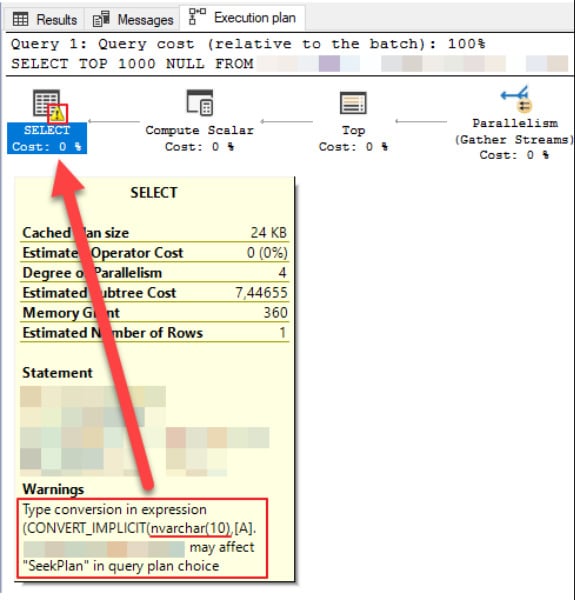
Task: Click the Top Cost: 0 % label
Action: 353,147
